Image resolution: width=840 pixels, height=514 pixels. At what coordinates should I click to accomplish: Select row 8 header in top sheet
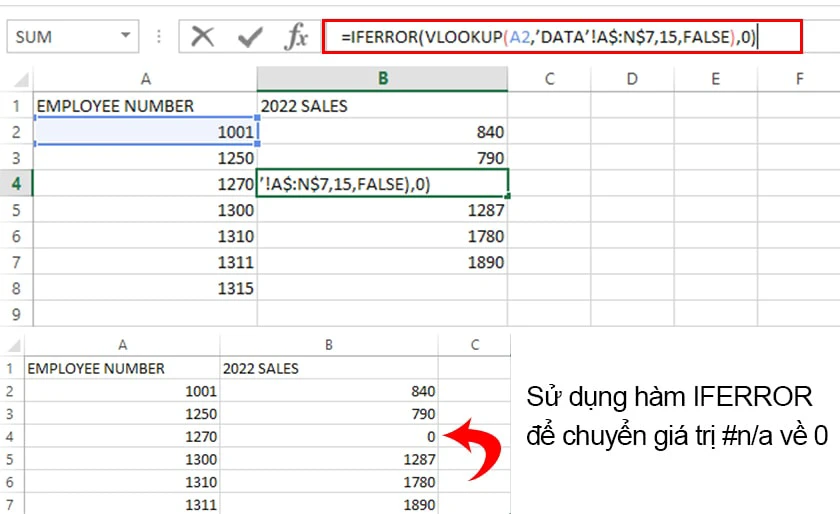tap(16, 288)
